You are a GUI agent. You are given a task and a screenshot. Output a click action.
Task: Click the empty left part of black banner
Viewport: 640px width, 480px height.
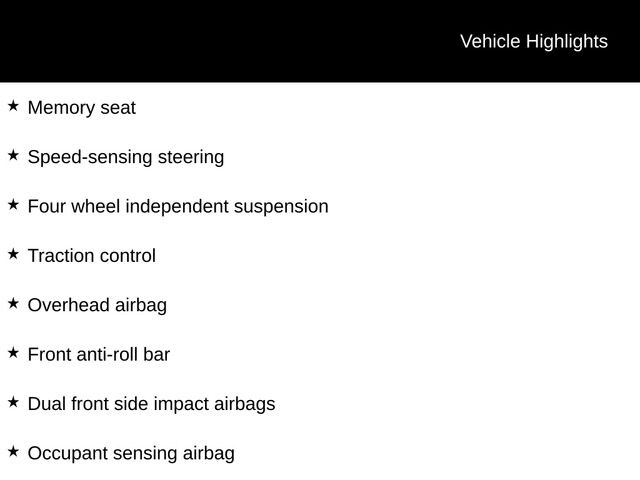(150, 41)
